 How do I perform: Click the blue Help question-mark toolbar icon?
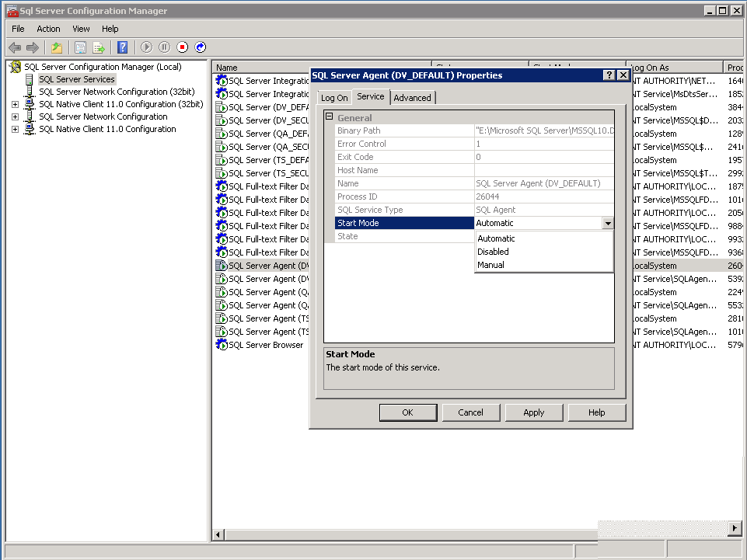[x=123, y=47]
